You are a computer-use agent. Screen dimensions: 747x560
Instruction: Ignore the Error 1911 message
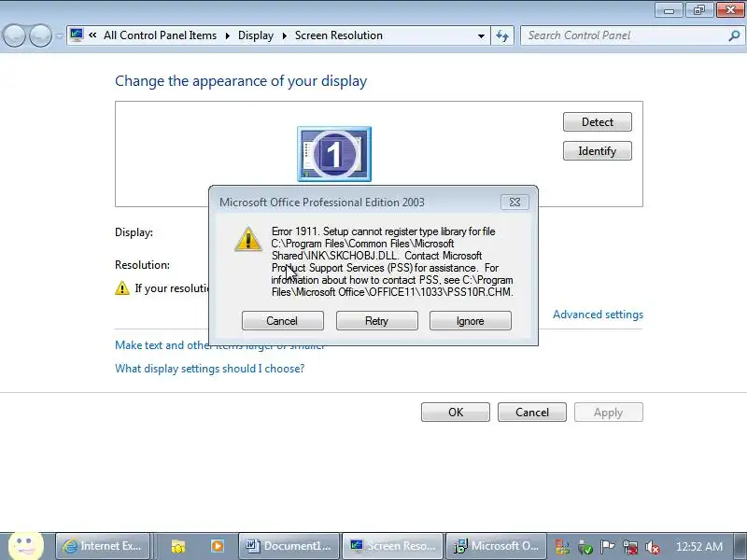point(471,320)
